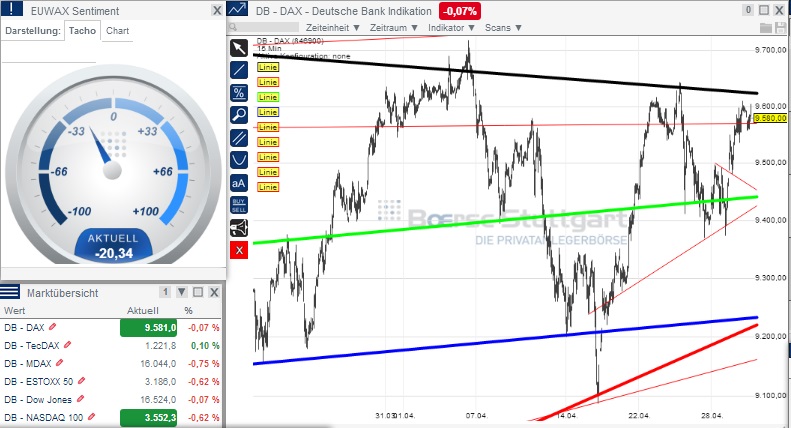
Task: Select the DB - ESTOXX 50 row name
Action: point(38,382)
